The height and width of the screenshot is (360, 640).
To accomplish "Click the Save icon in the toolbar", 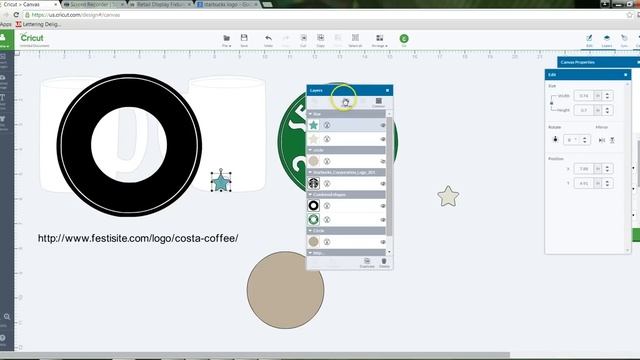I will (244, 40).
